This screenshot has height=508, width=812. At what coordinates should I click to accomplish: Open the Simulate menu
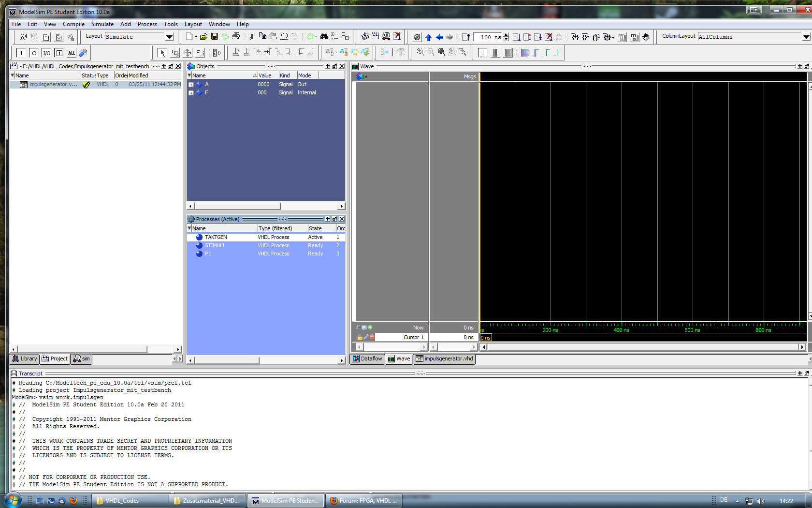102,24
